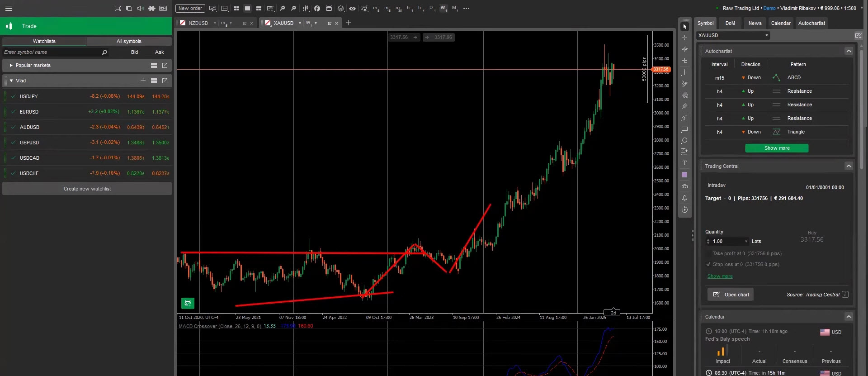Image resolution: width=868 pixels, height=376 pixels.
Task: Select the Text drawing tool
Action: pyautogui.click(x=684, y=163)
